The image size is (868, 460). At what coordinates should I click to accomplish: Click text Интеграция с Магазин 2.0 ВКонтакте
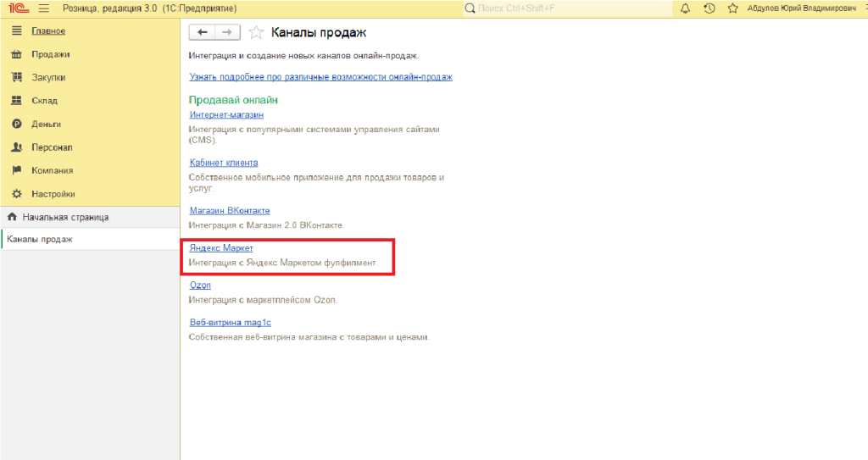[x=266, y=225]
